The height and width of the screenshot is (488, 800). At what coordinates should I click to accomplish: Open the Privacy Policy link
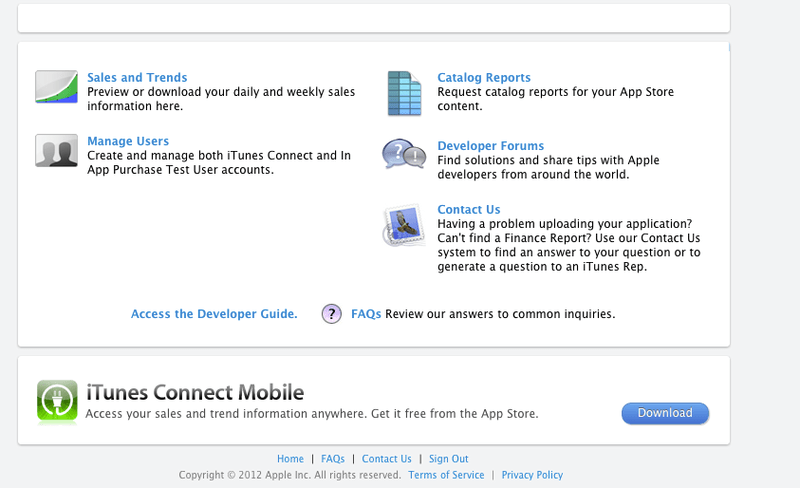coord(532,475)
